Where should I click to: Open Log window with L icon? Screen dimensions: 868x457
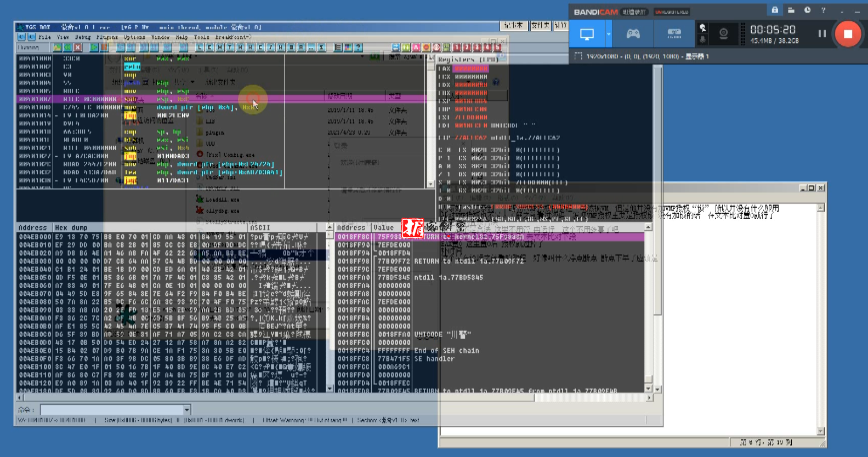point(200,48)
